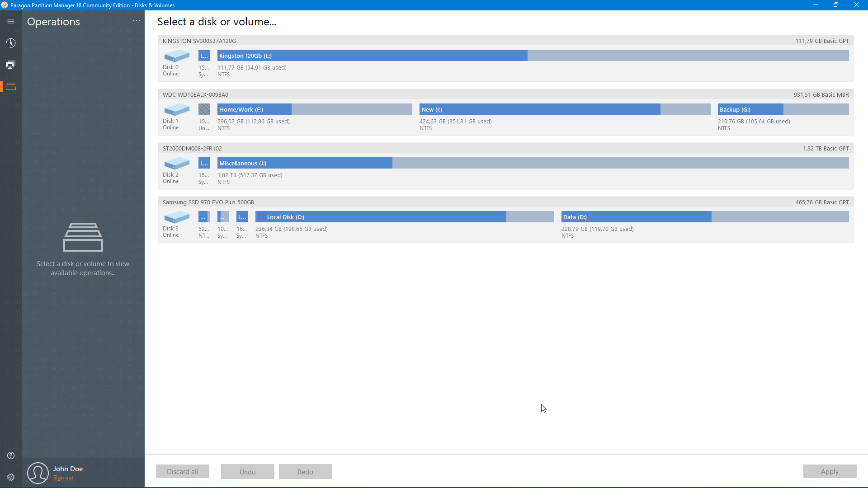The image size is (868, 488).
Task: Select the Disk 3 drive icon
Action: (177, 217)
